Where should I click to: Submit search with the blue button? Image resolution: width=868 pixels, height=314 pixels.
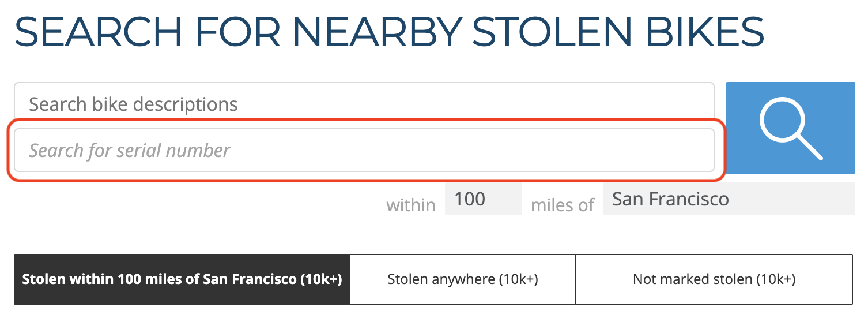[x=791, y=128]
